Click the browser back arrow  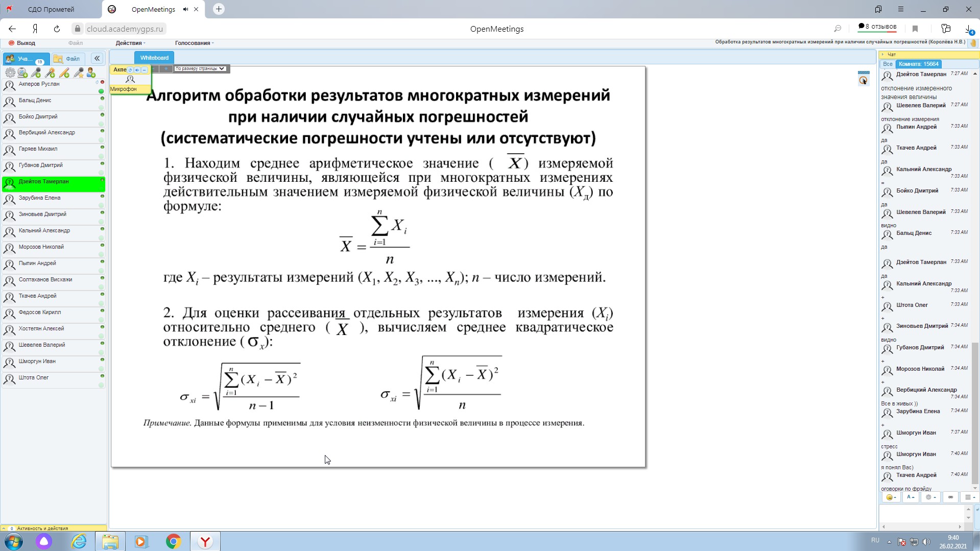12,29
